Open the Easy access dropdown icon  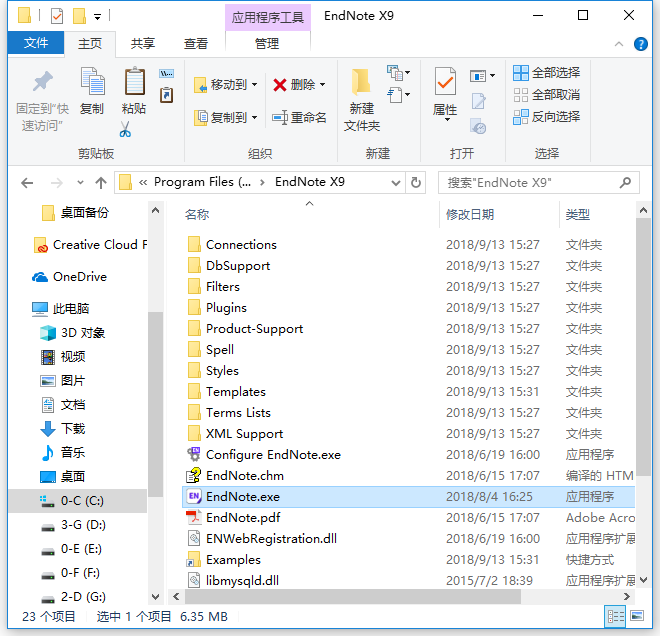398,95
